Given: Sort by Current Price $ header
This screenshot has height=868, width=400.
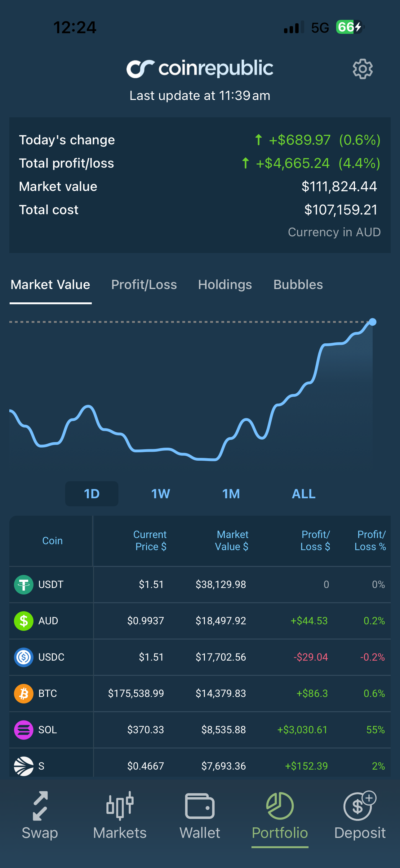Looking at the screenshot, I should click(150, 540).
